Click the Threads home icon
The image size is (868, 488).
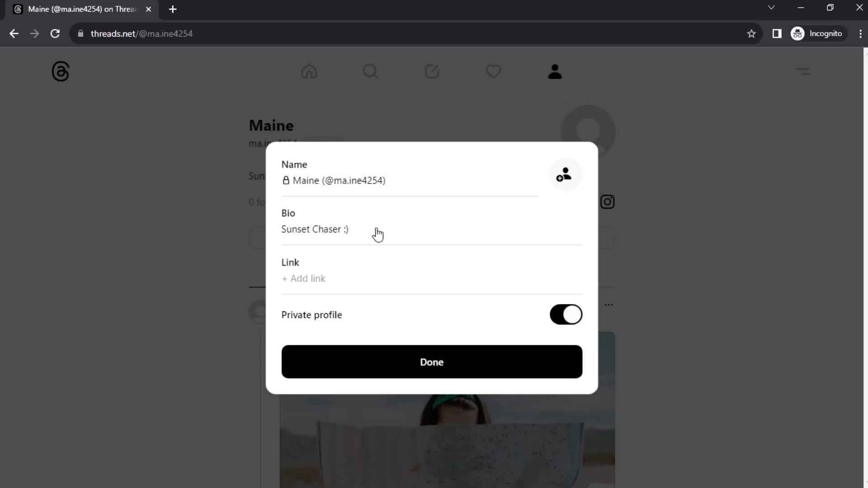tap(310, 71)
